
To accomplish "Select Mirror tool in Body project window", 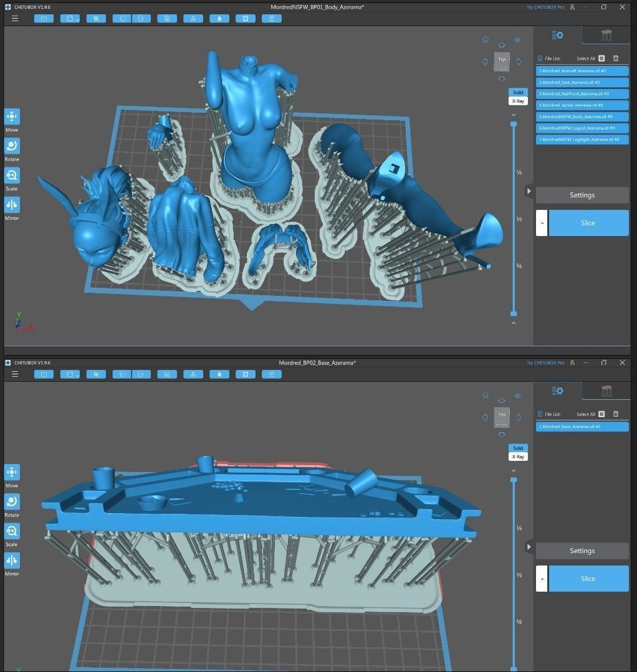I will pyautogui.click(x=12, y=205).
